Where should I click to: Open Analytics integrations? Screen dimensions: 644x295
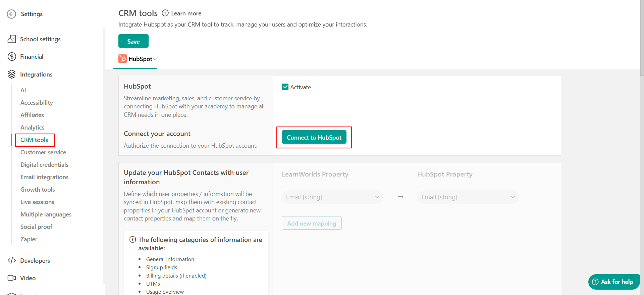(x=33, y=127)
